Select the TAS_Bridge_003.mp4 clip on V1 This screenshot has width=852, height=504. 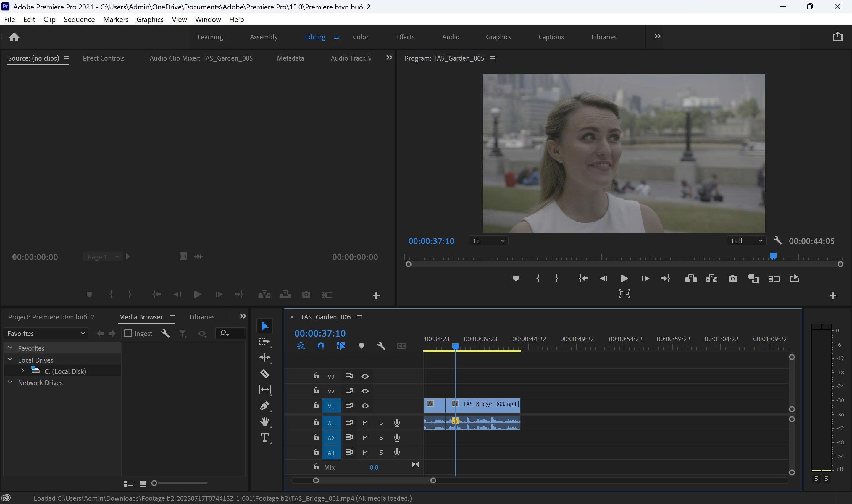click(x=483, y=406)
